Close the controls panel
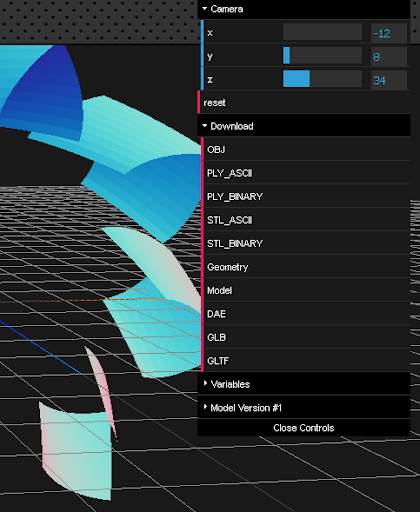Screen dimensions: 420x512 pyautogui.click(x=303, y=428)
